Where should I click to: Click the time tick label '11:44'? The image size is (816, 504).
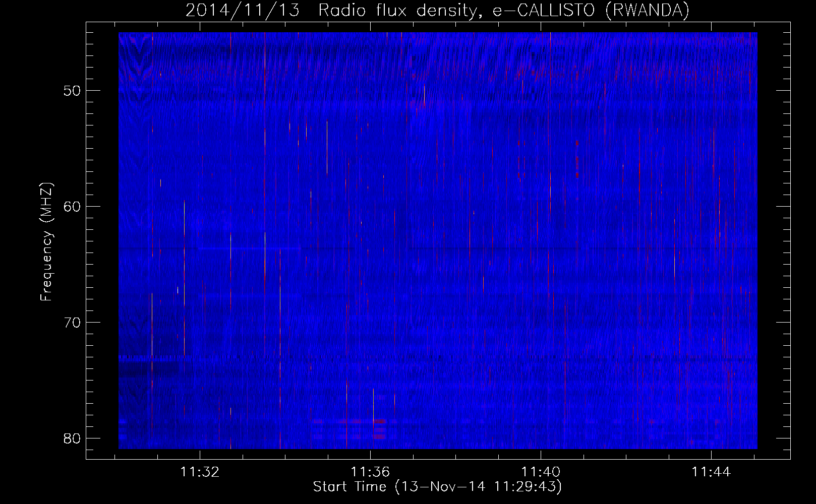711,472
